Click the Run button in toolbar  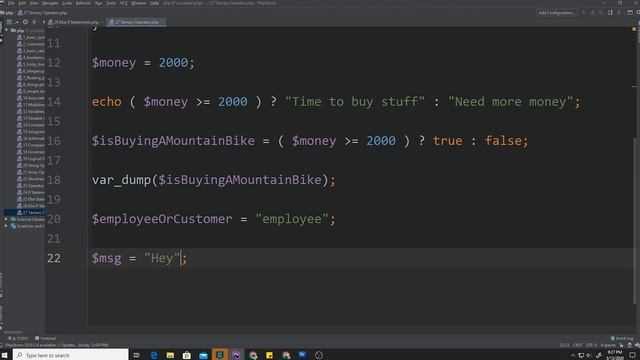(584, 13)
